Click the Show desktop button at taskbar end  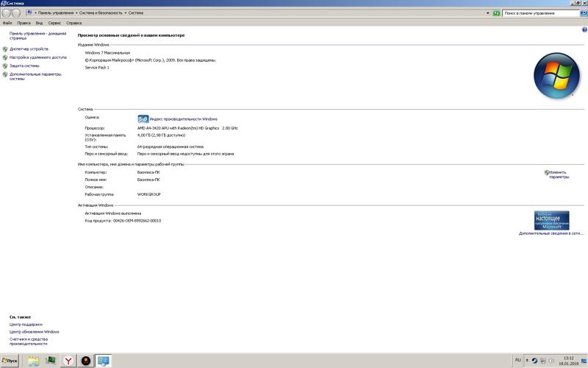click(x=584, y=361)
